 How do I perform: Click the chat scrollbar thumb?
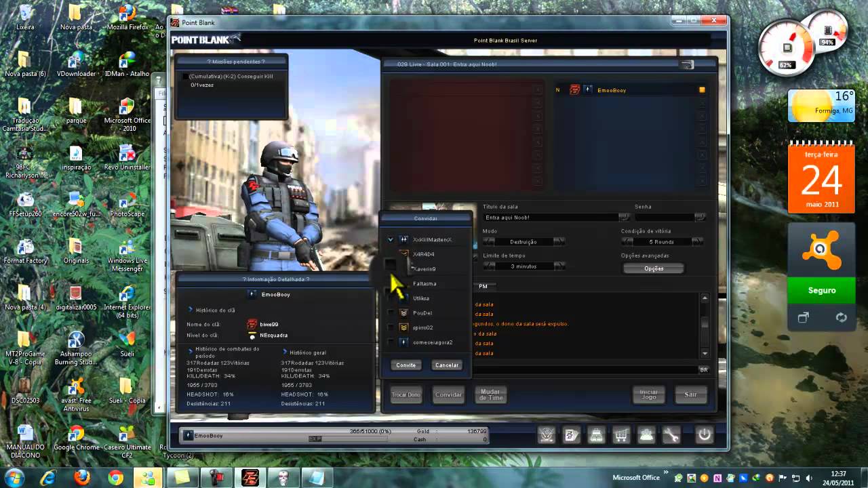(705, 323)
